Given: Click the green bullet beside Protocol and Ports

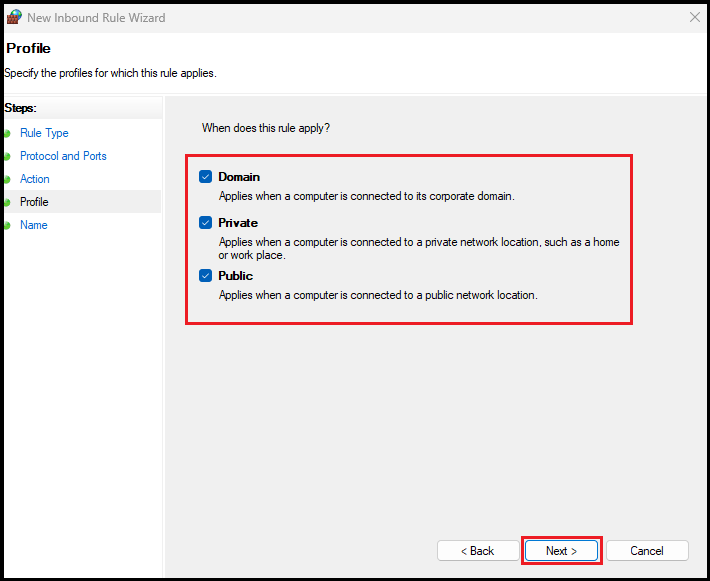Looking at the screenshot, I should pyautogui.click(x=7, y=156).
